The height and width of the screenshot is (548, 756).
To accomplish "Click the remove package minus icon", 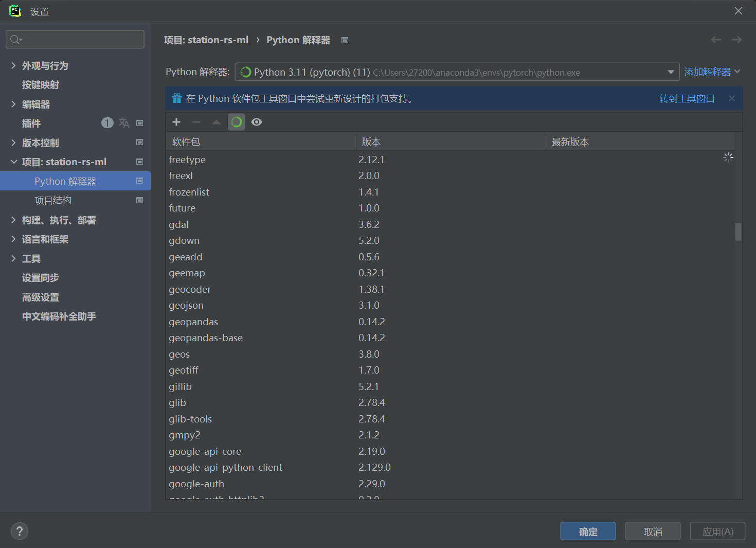I will (196, 122).
